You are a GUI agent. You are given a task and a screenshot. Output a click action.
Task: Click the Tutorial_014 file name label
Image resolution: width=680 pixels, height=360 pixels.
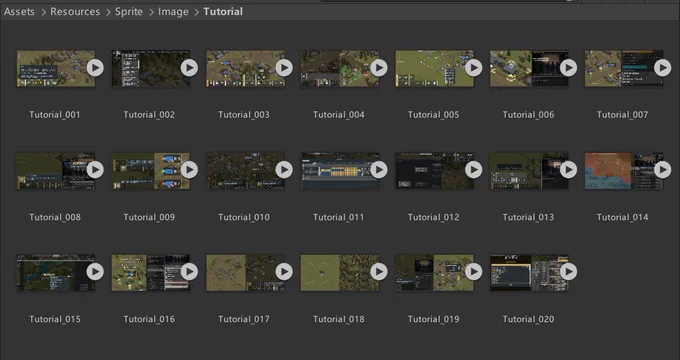(x=622, y=217)
